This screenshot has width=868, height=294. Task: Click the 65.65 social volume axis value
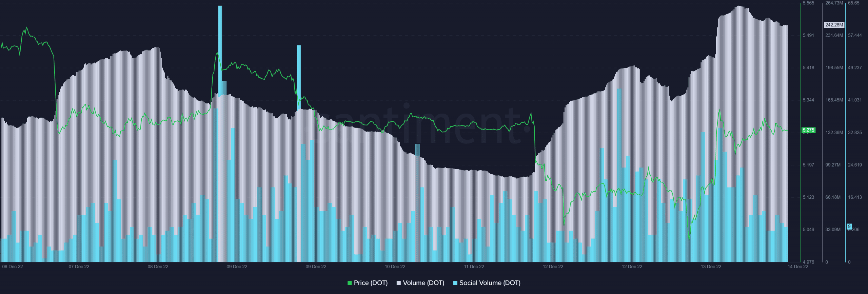click(x=854, y=3)
